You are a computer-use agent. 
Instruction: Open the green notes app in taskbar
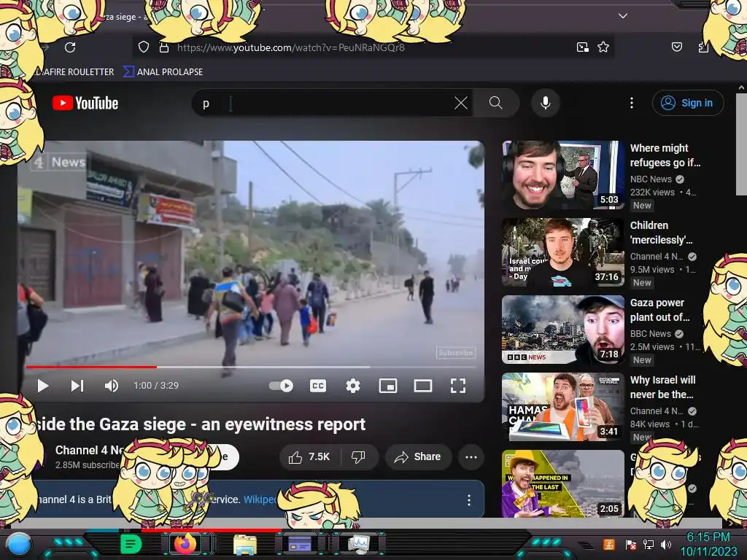tap(131, 544)
